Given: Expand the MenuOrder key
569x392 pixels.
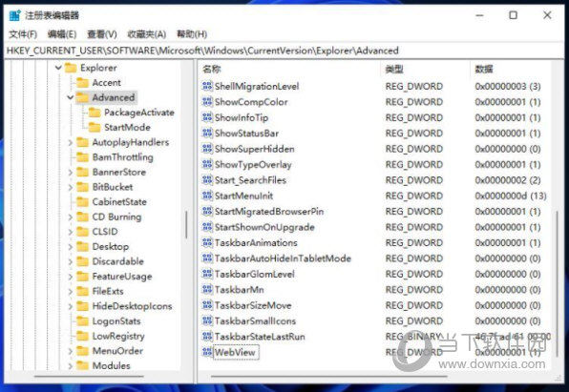Looking at the screenshot, I should (x=71, y=351).
